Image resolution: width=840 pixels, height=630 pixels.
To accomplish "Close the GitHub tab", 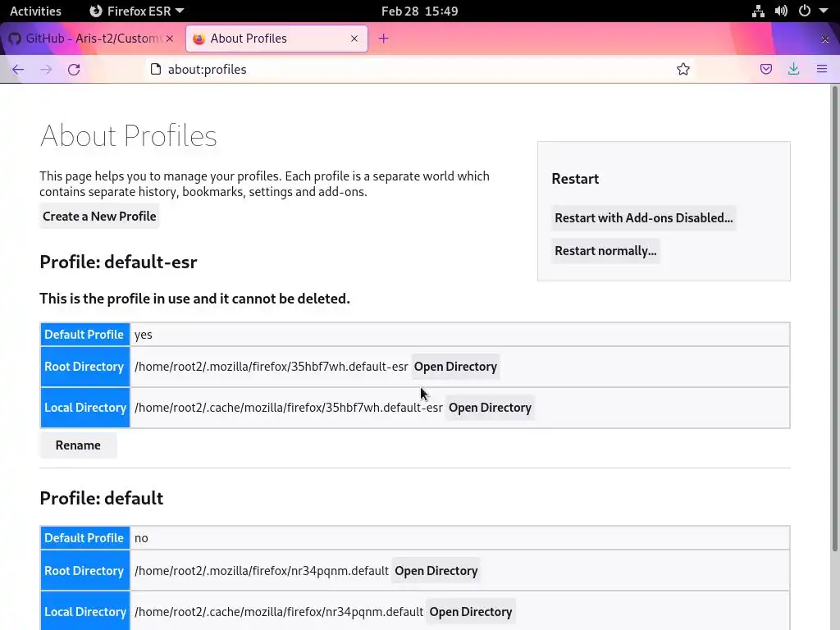I will (170, 39).
